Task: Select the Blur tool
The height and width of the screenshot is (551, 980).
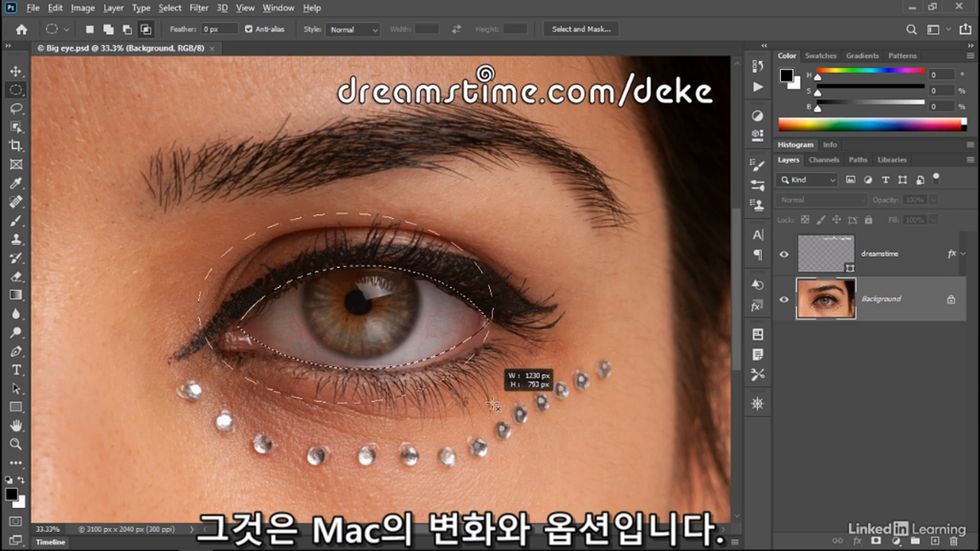Action: point(15,314)
